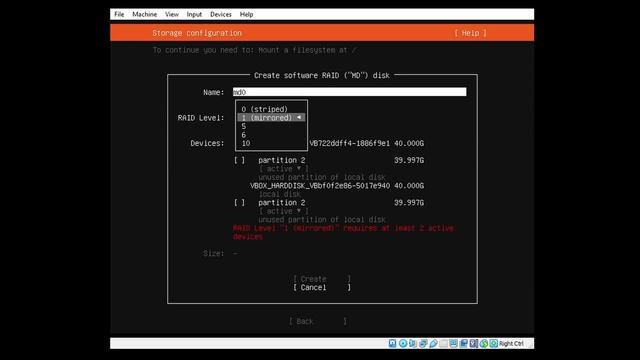Select RAID level 1 (mirrored)
Image resolution: width=640 pixels, height=360 pixels.
click(271, 118)
